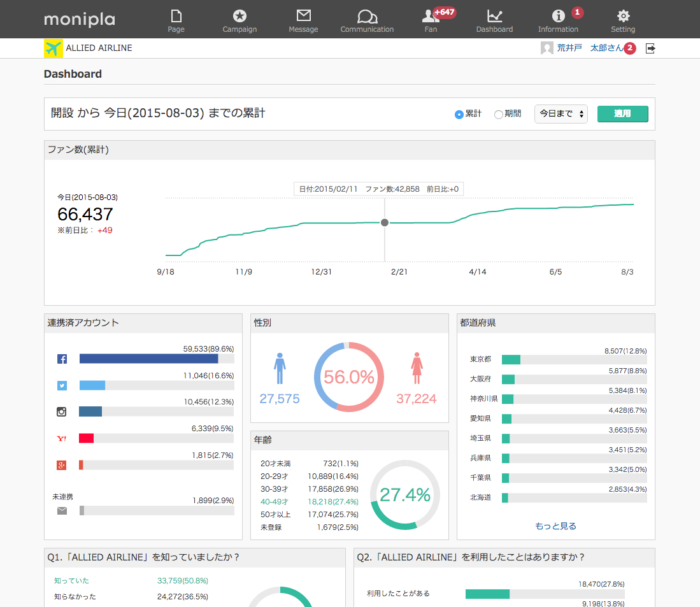Open the Setting gear icon
The image size is (700, 607).
tap(623, 17)
